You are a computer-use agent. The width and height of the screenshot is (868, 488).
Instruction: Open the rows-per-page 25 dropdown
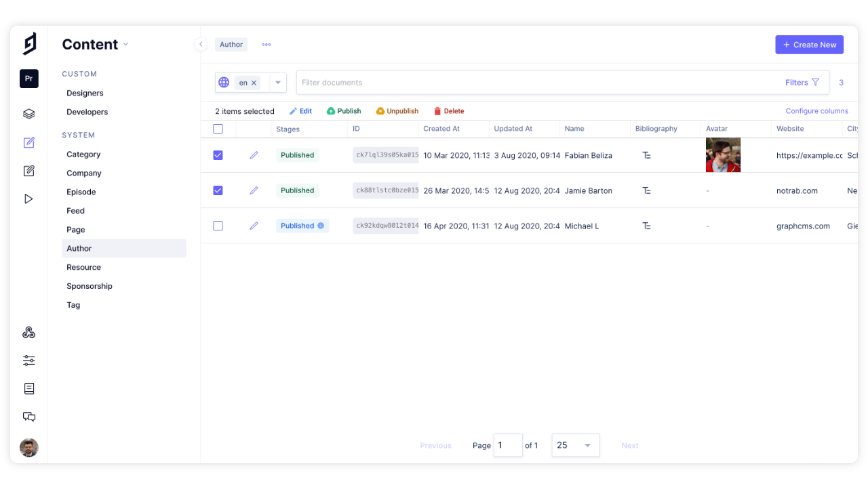point(575,445)
